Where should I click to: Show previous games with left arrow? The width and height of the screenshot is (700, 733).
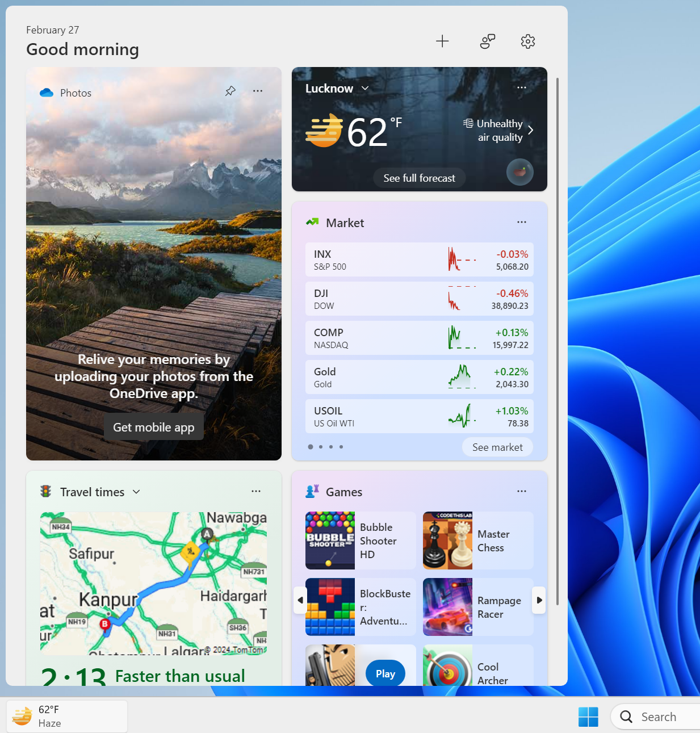click(x=300, y=600)
